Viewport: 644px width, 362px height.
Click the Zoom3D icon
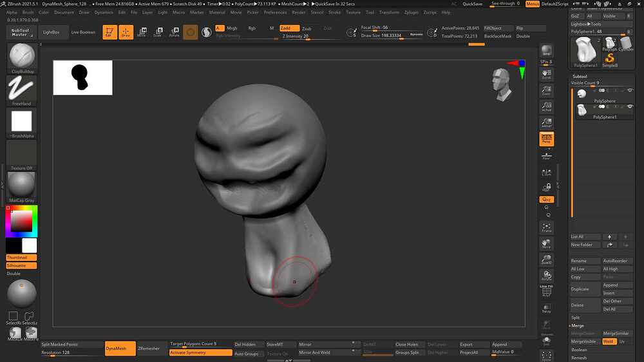546,260
